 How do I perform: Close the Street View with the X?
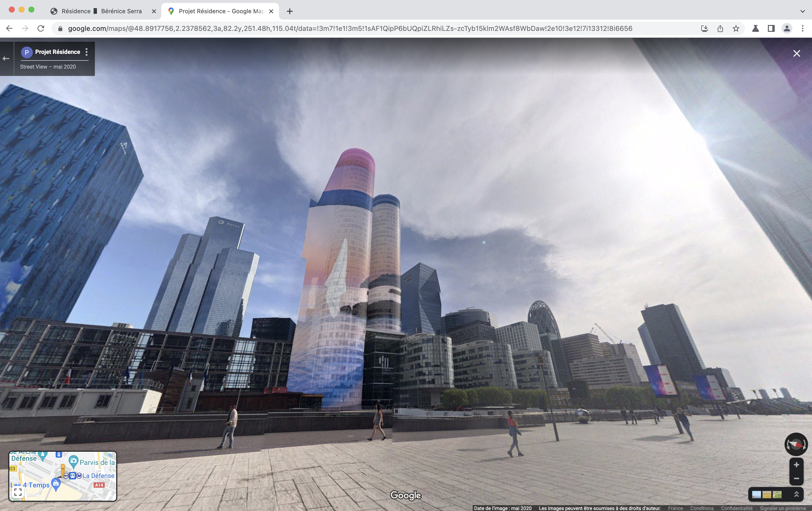coord(797,54)
